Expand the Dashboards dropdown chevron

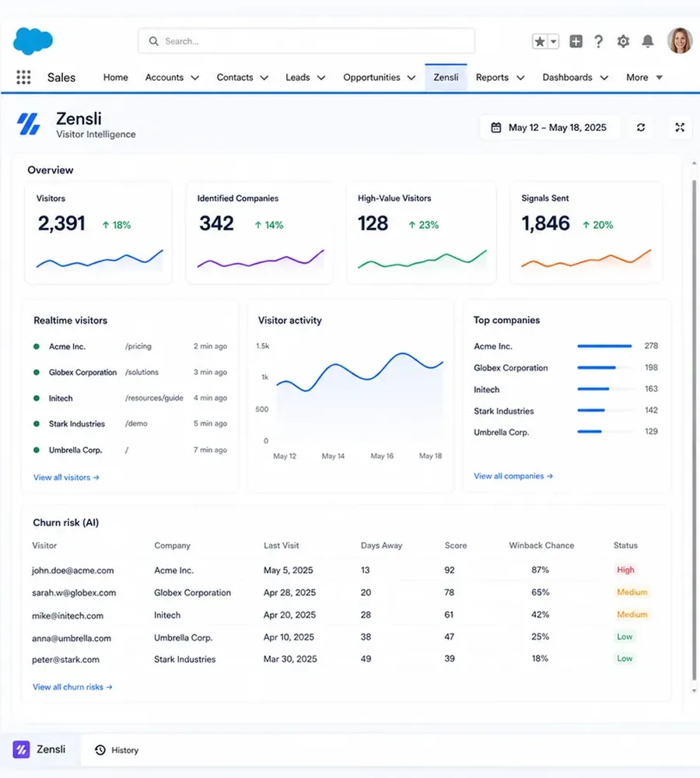[604, 78]
